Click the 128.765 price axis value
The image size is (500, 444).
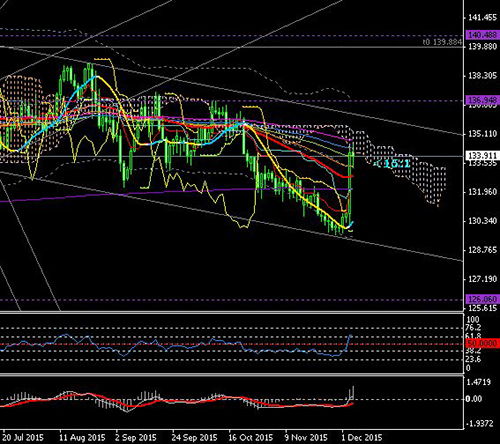(x=482, y=250)
